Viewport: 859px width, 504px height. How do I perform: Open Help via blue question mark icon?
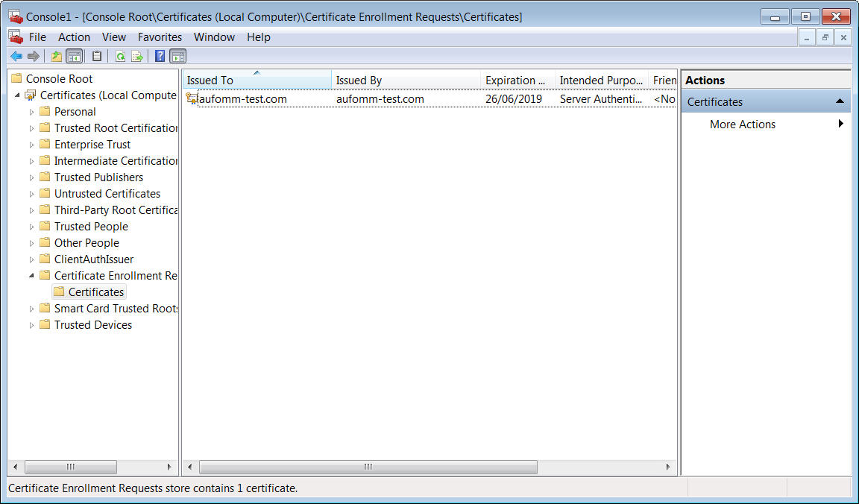[160, 56]
